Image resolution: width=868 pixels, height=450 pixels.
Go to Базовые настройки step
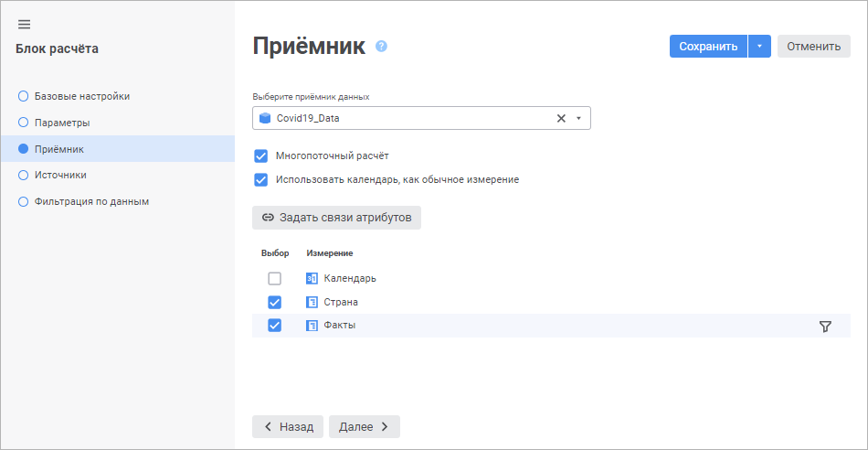coord(81,96)
